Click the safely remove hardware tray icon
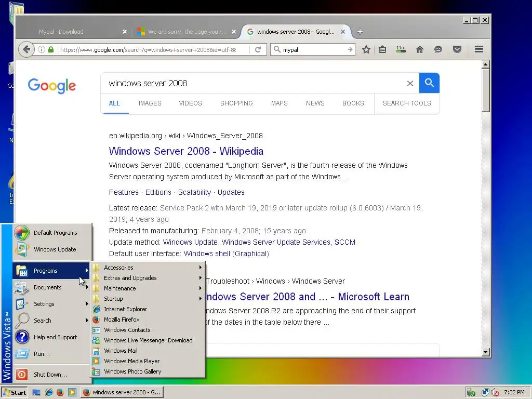Screen dimensions: 532x399 point(471,393)
